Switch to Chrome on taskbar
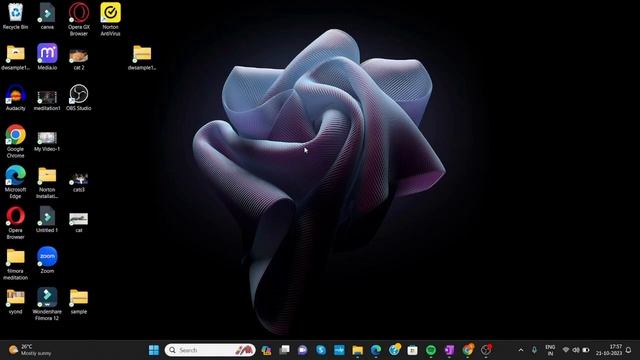This screenshot has height=360, width=640. click(x=468, y=350)
